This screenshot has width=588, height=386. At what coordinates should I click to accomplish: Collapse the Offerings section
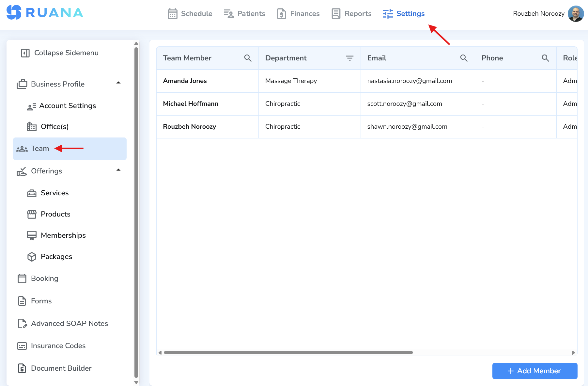click(x=118, y=170)
